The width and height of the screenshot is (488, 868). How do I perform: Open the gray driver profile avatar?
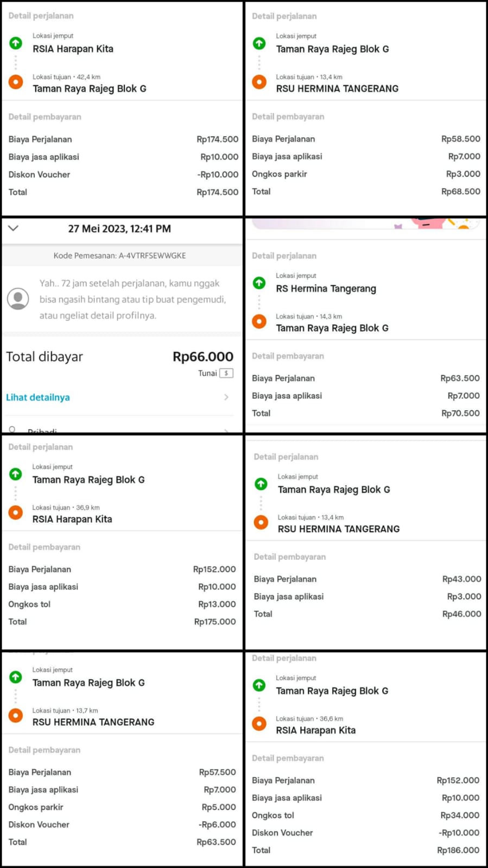point(18,299)
